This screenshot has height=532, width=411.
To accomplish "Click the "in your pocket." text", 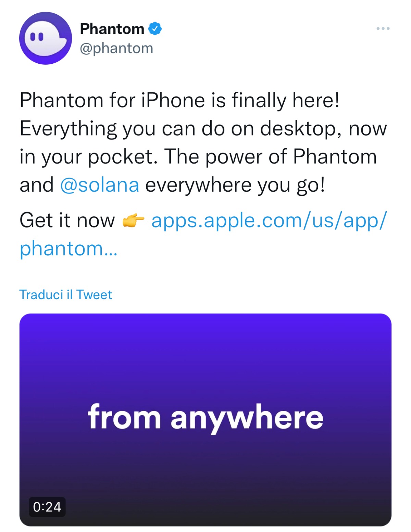I will (89, 157).
